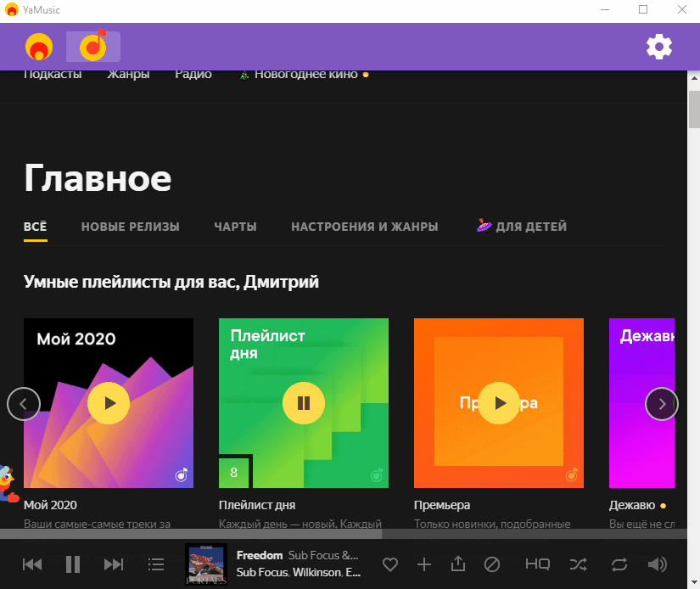Click the Умные плейлисты для вас heading

pos(171,282)
